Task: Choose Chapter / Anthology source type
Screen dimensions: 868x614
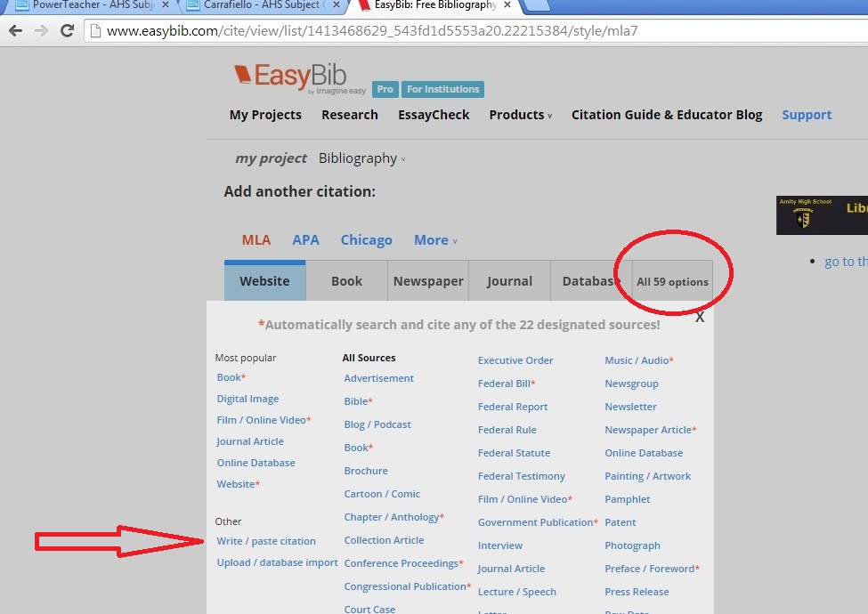Action: point(394,517)
